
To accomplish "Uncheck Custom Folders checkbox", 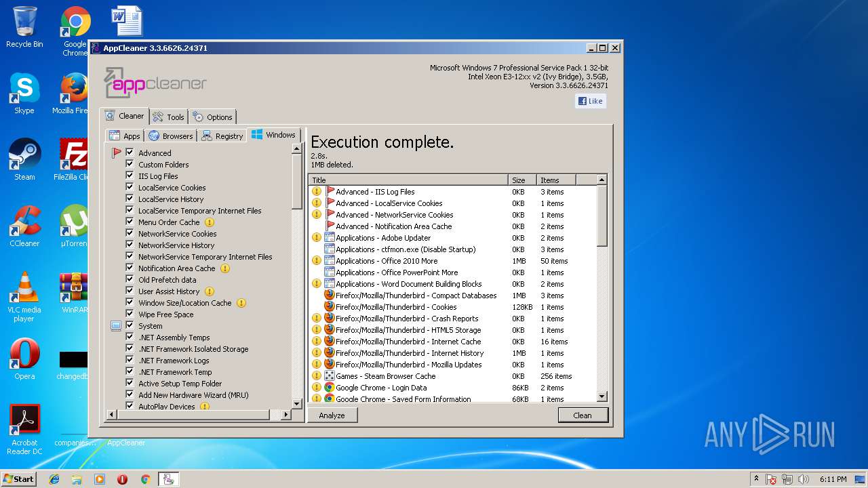I will click(x=130, y=164).
